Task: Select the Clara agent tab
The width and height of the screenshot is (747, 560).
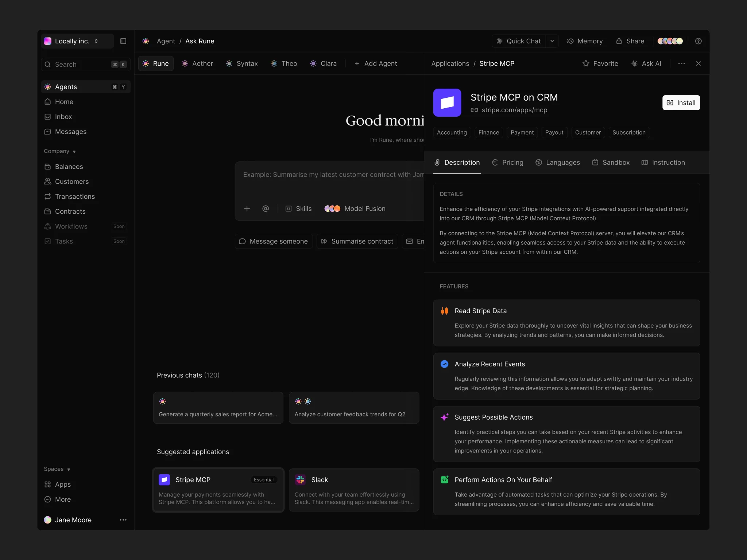Action: pyautogui.click(x=324, y=63)
